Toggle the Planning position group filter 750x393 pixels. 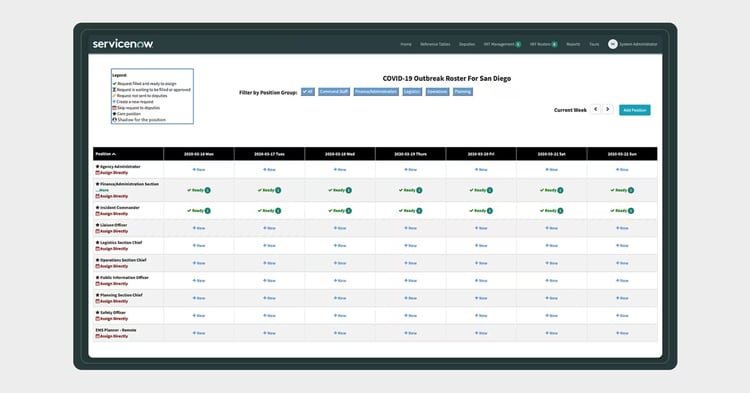coord(463,92)
